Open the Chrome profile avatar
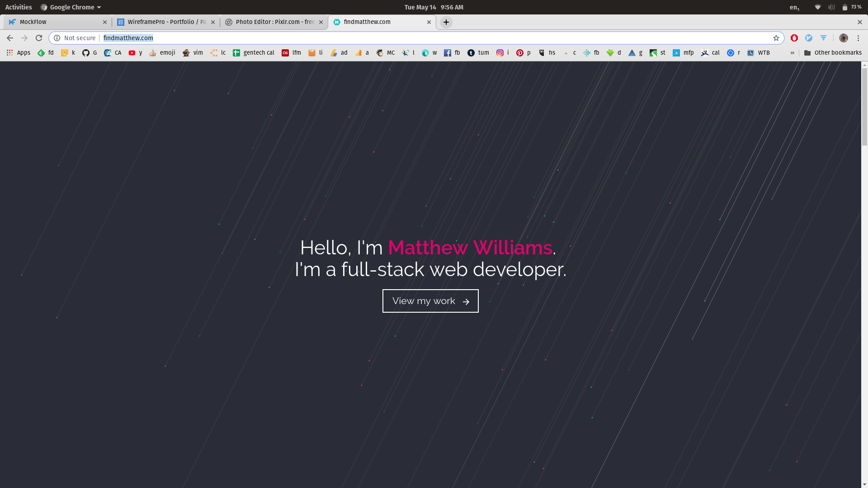Screen dimensions: 868x488 pyautogui.click(x=844, y=38)
